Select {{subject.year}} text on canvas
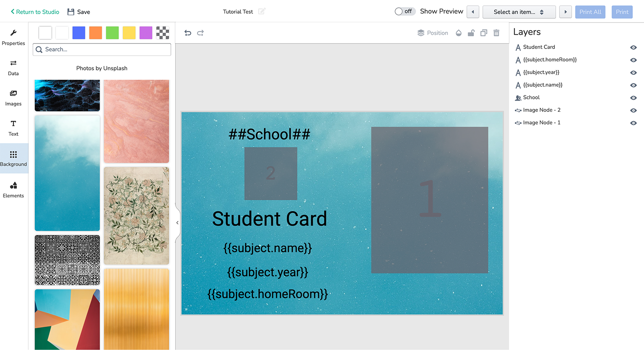 click(x=267, y=272)
